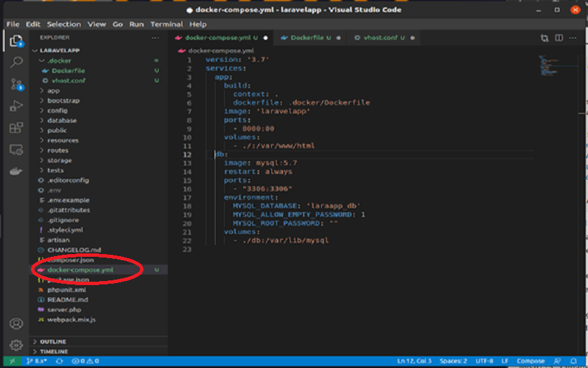Viewport: 588px width, 368px height.
Task: Expand the OUTLINE section
Action: point(98,341)
